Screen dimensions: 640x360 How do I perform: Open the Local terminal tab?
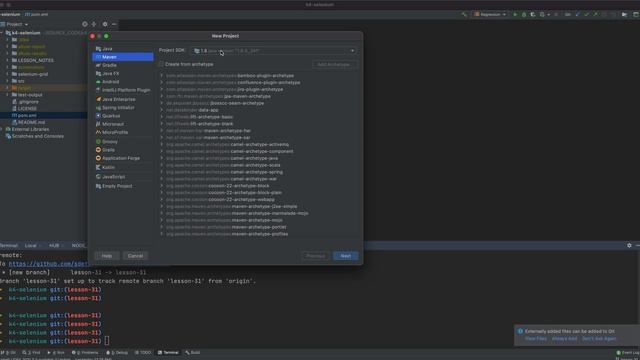point(31,246)
